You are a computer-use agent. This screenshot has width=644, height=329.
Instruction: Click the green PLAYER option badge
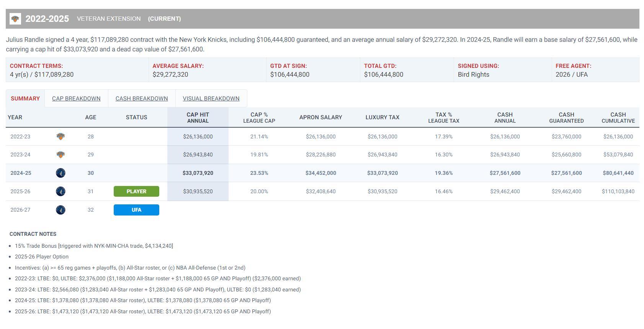(136, 191)
